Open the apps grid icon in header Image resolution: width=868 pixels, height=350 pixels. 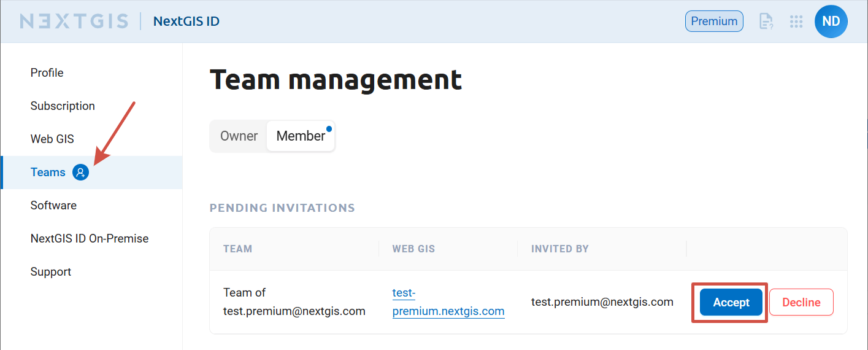click(x=796, y=21)
